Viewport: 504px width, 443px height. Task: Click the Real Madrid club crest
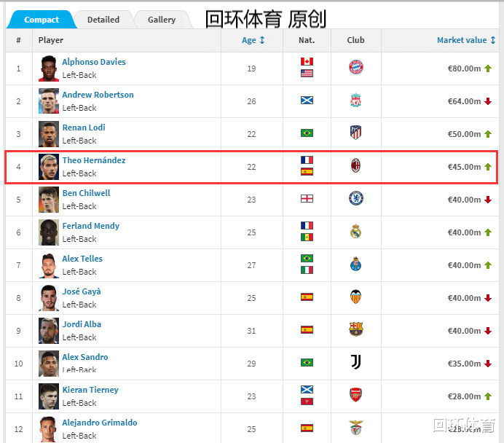pyautogui.click(x=355, y=232)
